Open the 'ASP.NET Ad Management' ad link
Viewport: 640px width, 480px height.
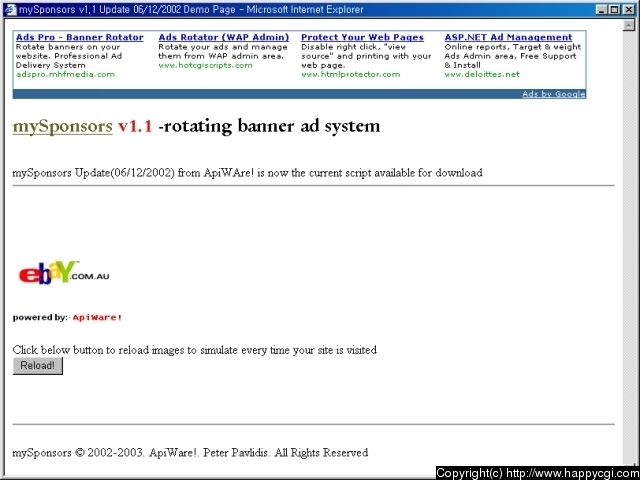pos(508,38)
